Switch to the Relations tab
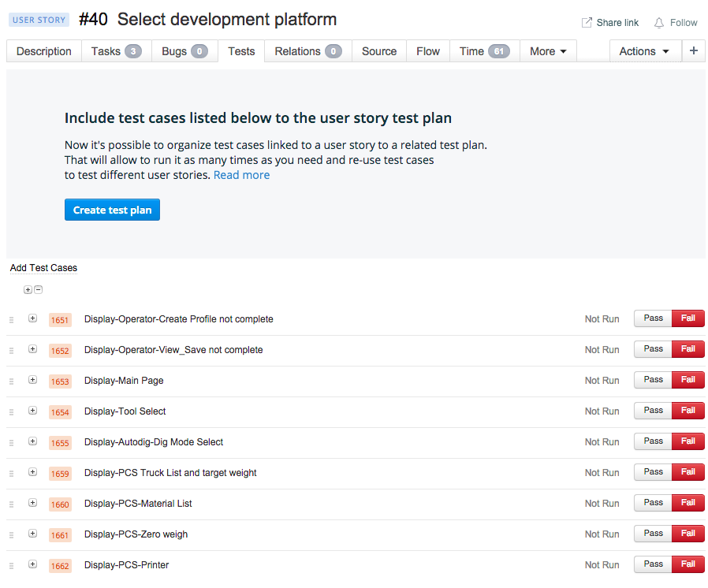 [x=308, y=51]
